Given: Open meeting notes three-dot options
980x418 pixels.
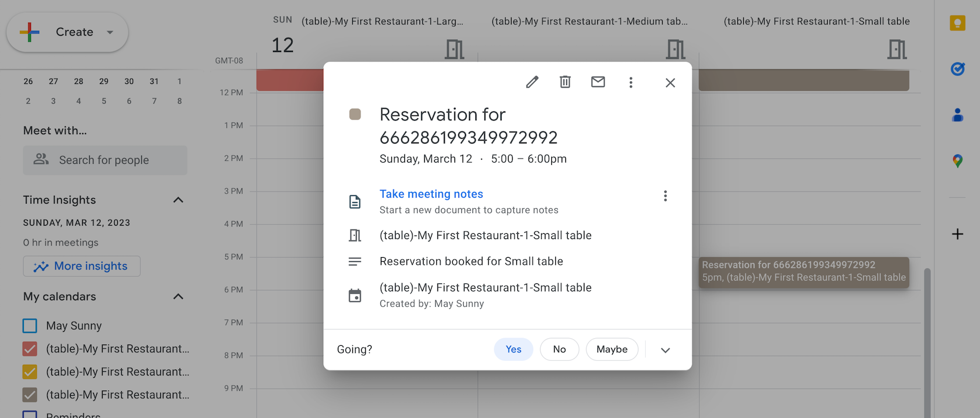Looking at the screenshot, I should pos(665,196).
